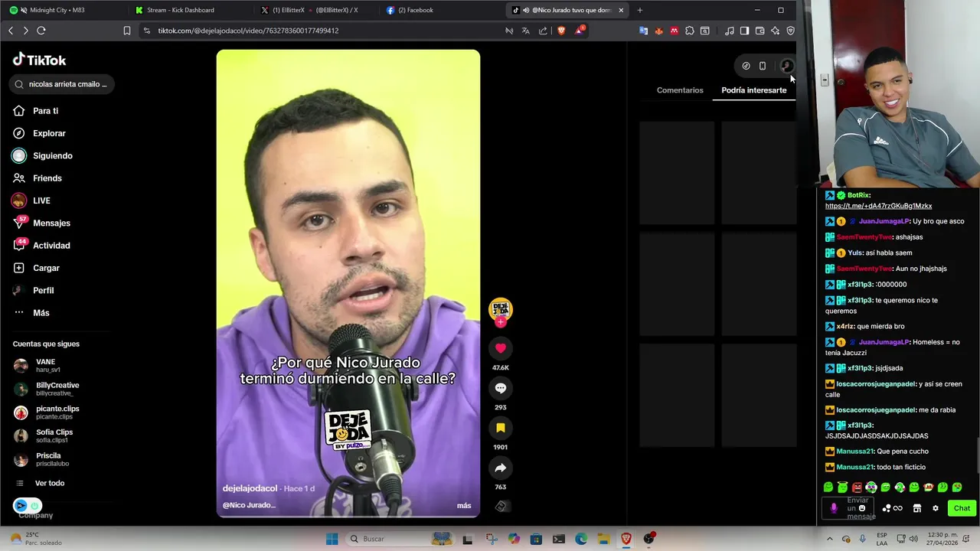Open the Brave Leo AI sparkle icon
Viewport: 980px width, 551px height.
(x=775, y=31)
